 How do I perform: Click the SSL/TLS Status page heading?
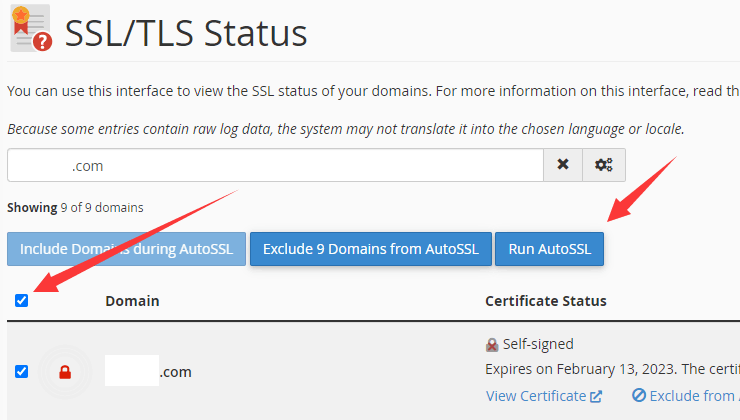point(186,33)
